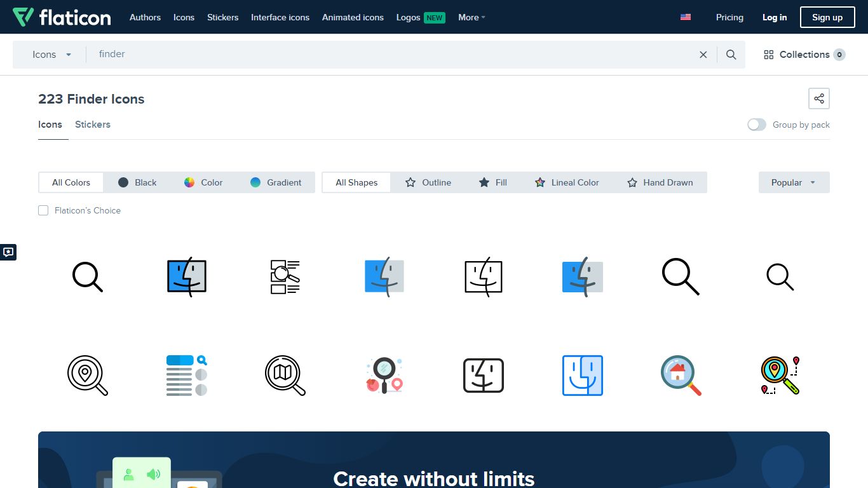This screenshot has height=488, width=868.
Task: Filter by Outline star shape
Action: pyautogui.click(x=428, y=182)
